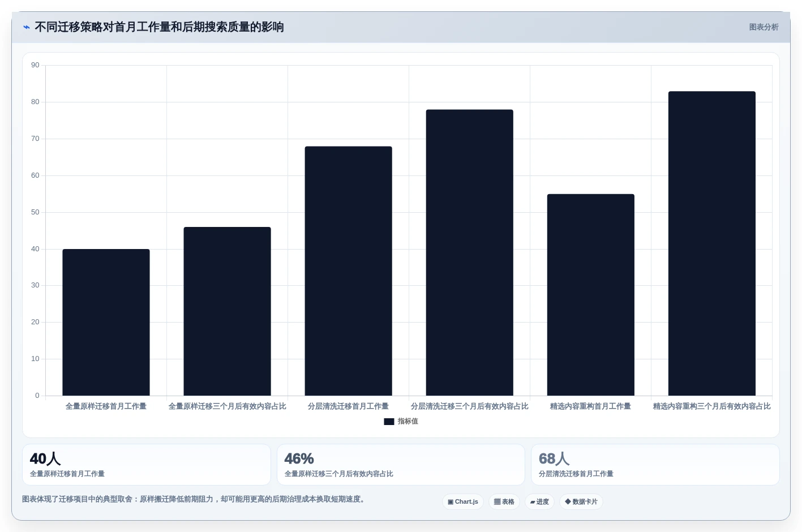Click caption 全量原样迁移三个月后有效内容占比 under 46%
This screenshot has width=802, height=532.
coord(338,474)
